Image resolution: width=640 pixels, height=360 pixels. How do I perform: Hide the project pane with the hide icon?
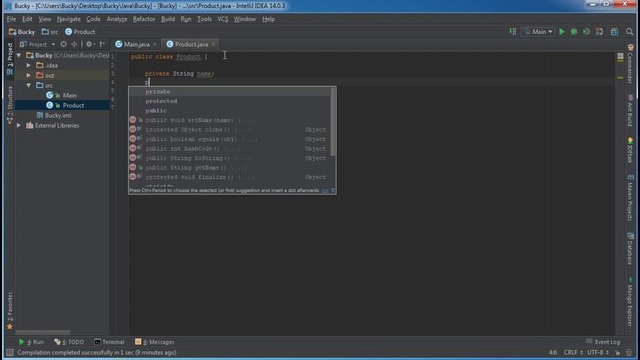[x=102, y=44]
